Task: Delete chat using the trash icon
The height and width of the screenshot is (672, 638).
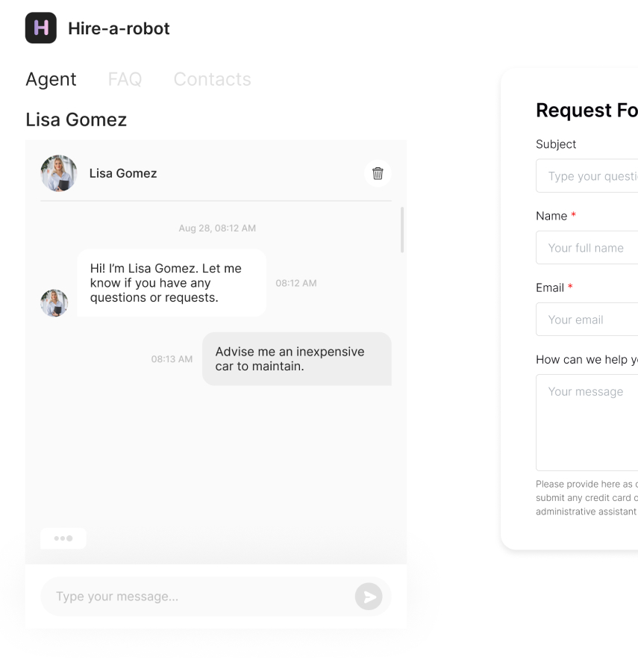Action: click(x=378, y=173)
